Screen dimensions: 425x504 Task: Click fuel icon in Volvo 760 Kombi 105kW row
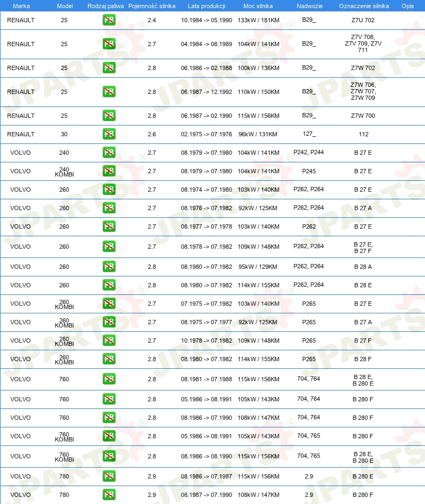[109, 436]
